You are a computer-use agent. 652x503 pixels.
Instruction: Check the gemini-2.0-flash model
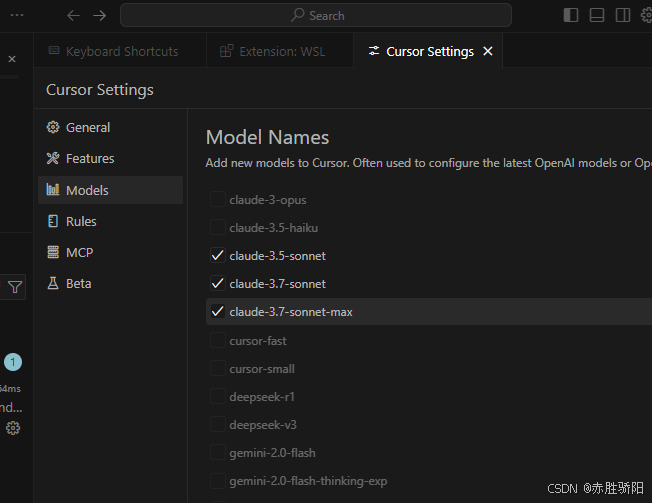pyautogui.click(x=218, y=453)
